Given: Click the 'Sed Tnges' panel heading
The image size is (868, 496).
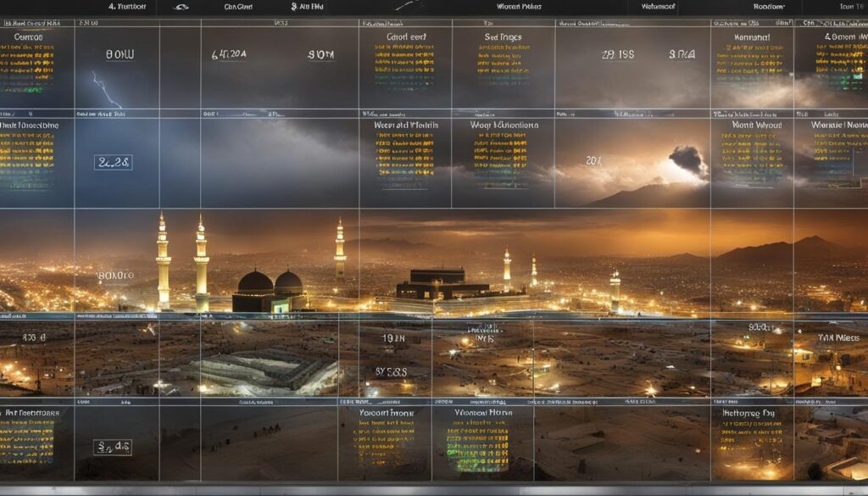Looking at the screenshot, I should tap(503, 37).
